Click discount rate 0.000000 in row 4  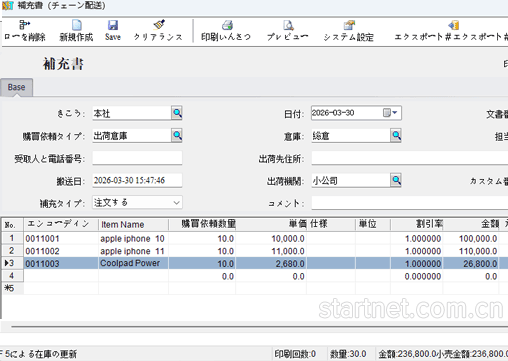(417, 276)
